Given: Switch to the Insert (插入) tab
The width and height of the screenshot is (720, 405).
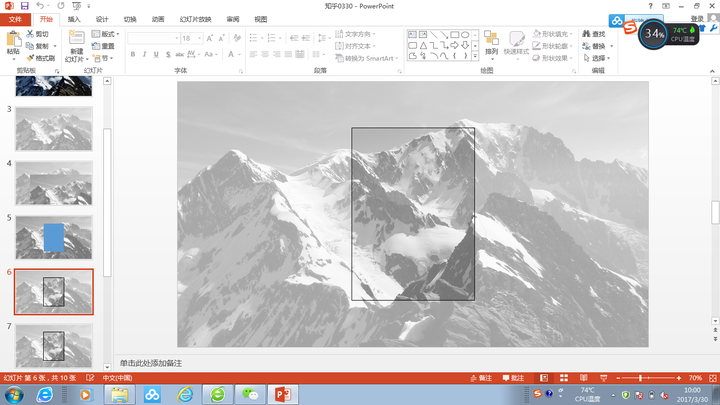Looking at the screenshot, I should [74, 19].
